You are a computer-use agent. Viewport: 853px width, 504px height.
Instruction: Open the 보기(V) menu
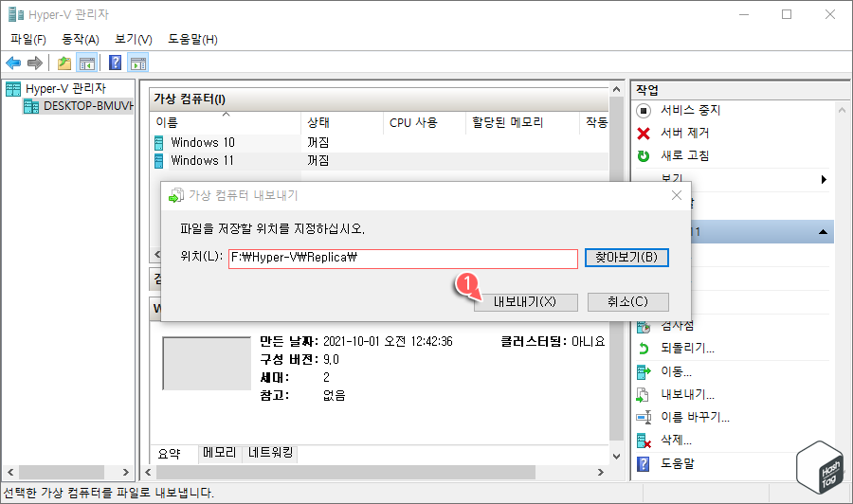click(x=134, y=39)
